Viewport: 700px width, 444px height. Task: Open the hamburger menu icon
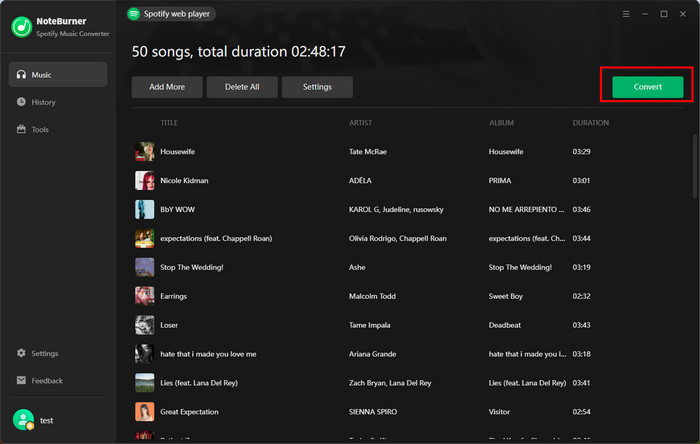(626, 14)
